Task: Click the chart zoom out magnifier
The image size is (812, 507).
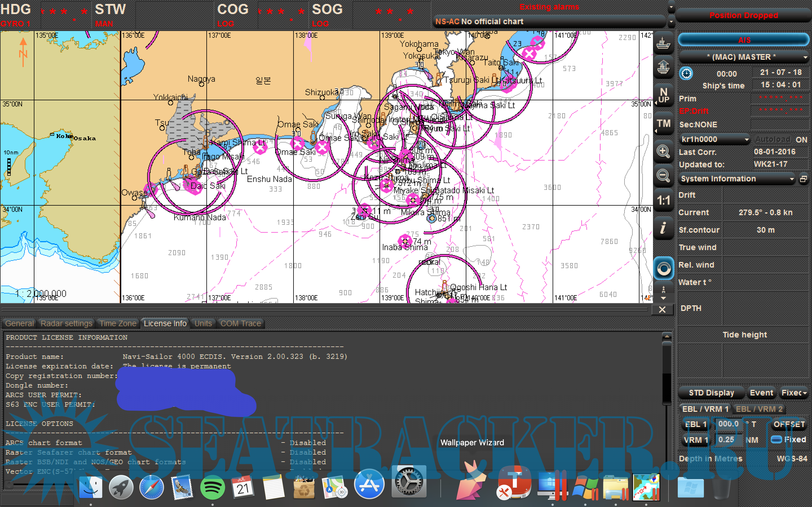Action: pyautogui.click(x=663, y=176)
